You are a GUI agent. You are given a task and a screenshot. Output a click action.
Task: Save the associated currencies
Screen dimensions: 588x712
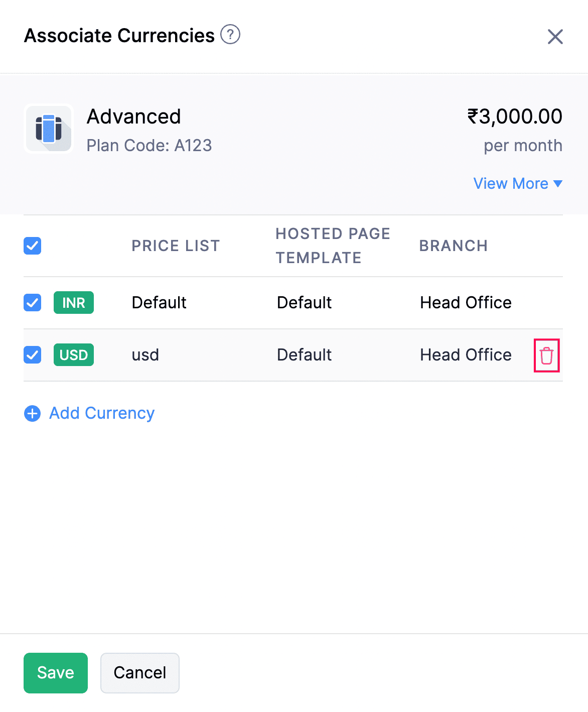point(56,673)
